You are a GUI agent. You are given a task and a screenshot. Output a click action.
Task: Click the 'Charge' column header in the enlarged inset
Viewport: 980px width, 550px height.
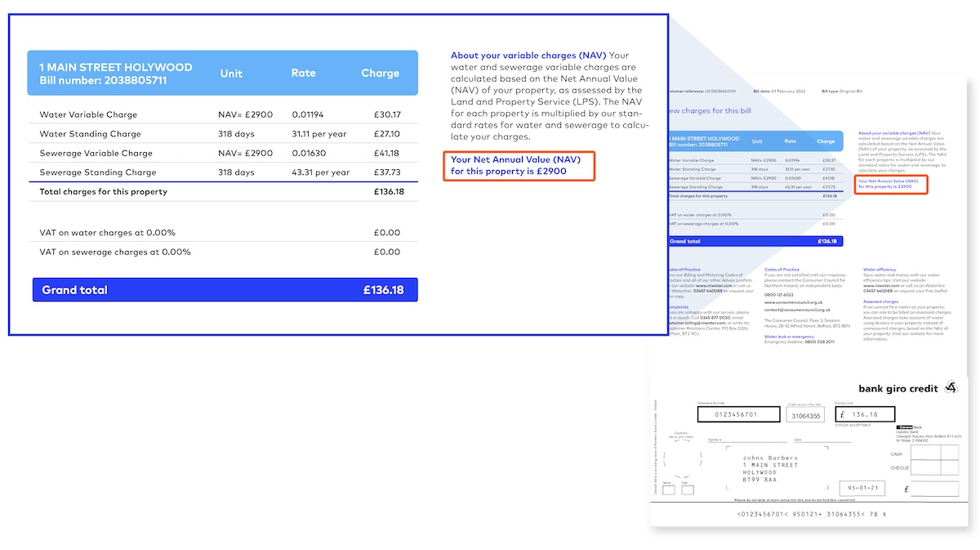[381, 74]
